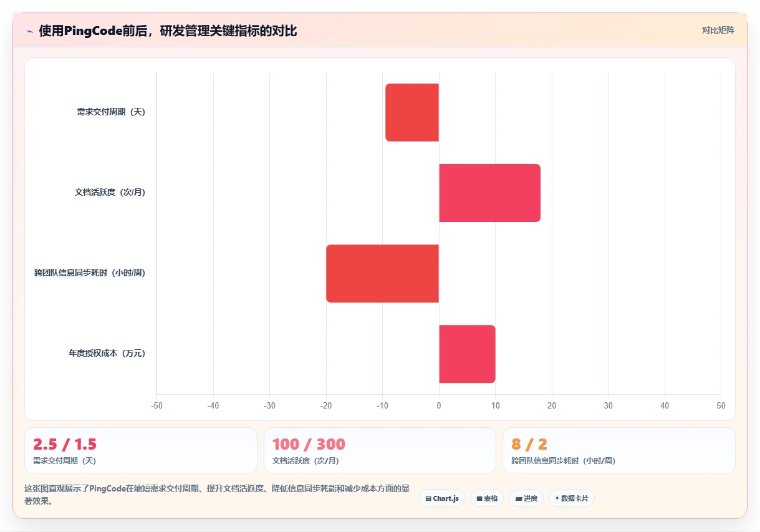Select the Chart.js tag chip
Viewport: 760px width, 532px height.
click(442, 498)
